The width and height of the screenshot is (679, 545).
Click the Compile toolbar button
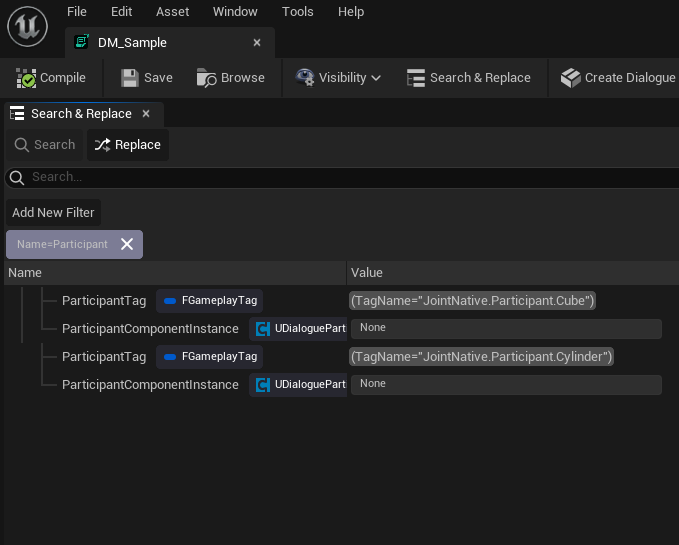pos(51,78)
